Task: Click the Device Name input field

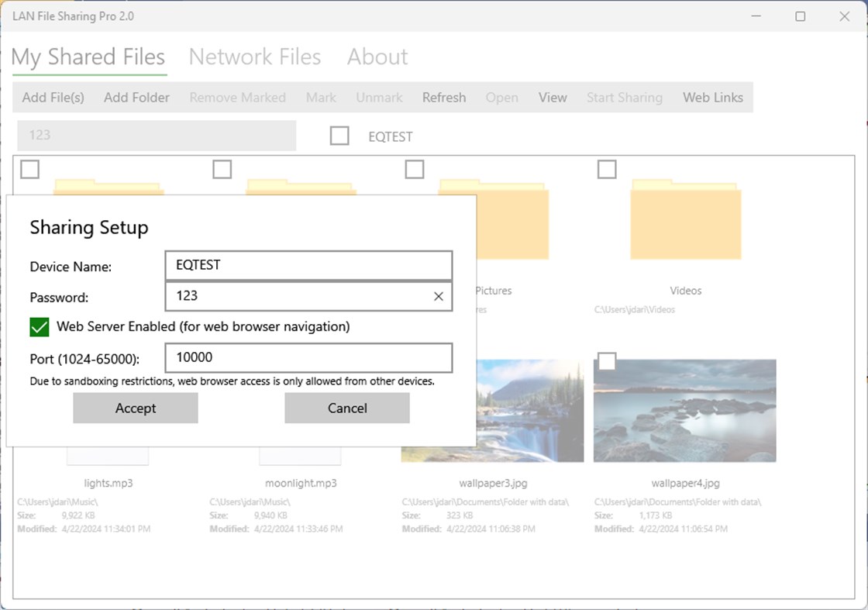Action: point(308,264)
